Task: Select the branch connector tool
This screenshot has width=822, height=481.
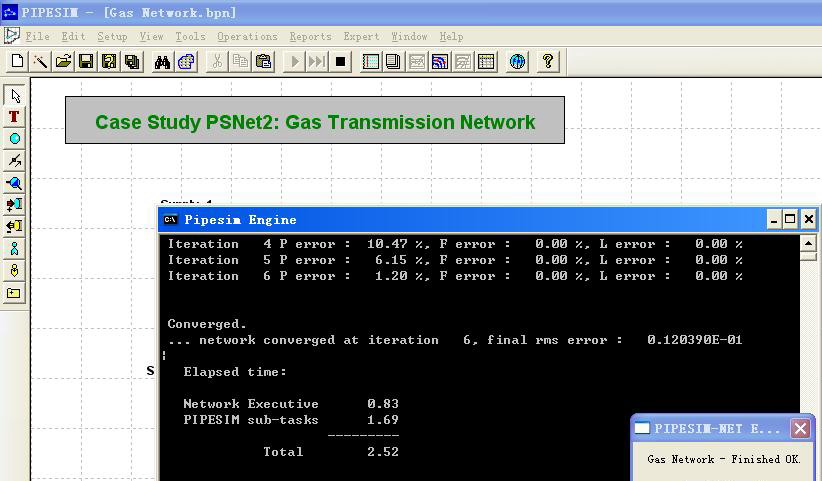Action: tap(14, 161)
